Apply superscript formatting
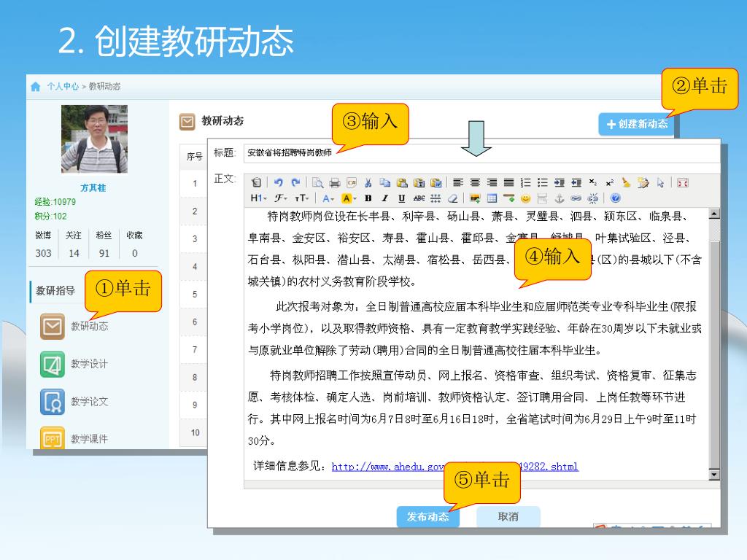 [610, 183]
